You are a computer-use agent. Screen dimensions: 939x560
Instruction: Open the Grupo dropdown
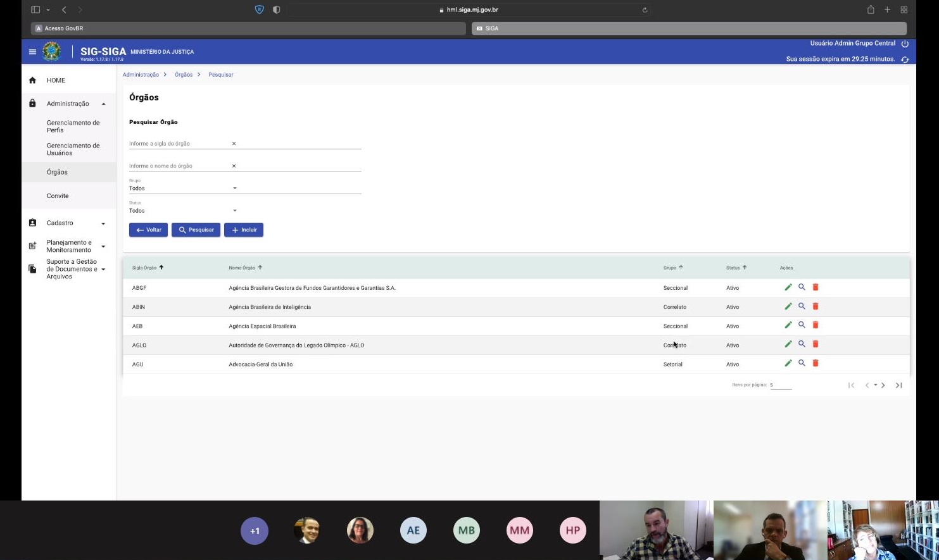234,189
